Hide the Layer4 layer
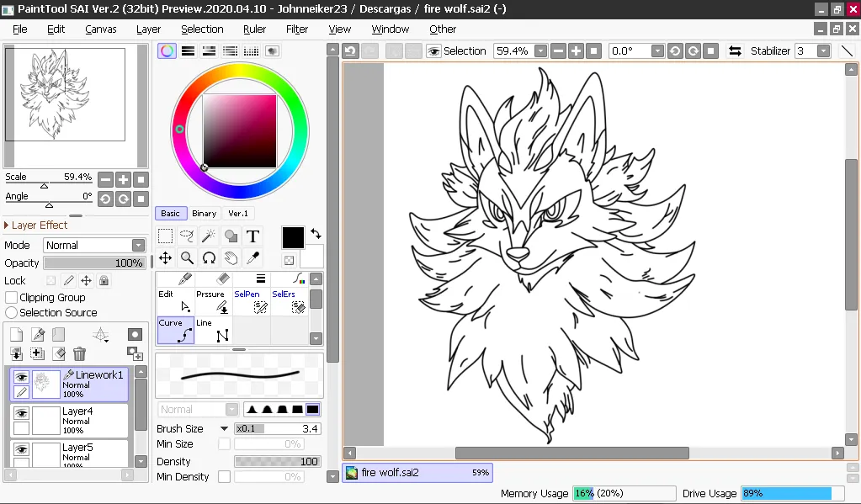The height and width of the screenshot is (504, 861). 21,413
